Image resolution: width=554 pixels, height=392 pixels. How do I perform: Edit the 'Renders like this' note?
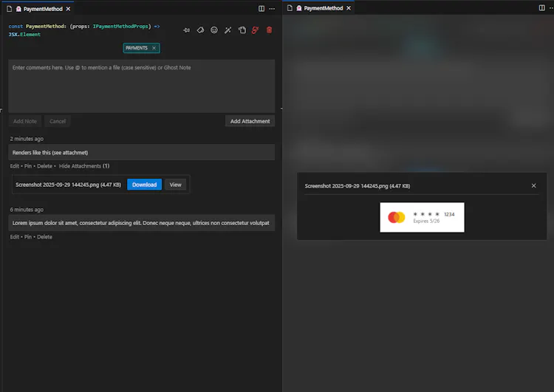[x=15, y=166]
